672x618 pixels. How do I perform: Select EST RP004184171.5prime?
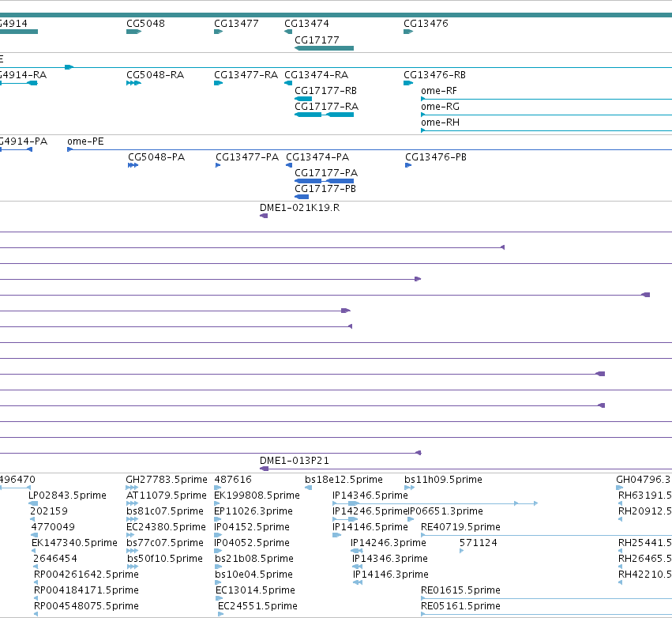pos(86,590)
